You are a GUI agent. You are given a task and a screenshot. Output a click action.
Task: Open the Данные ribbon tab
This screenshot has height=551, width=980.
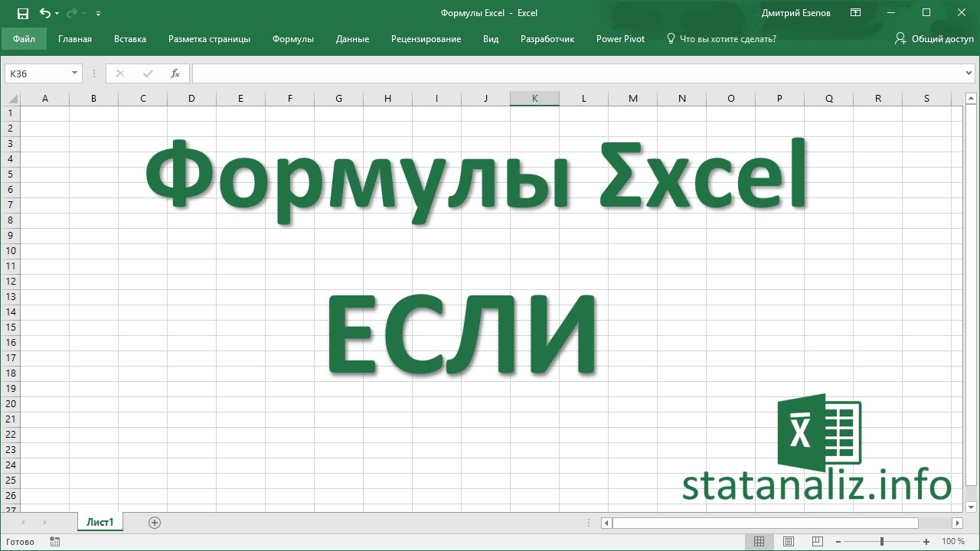point(352,39)
